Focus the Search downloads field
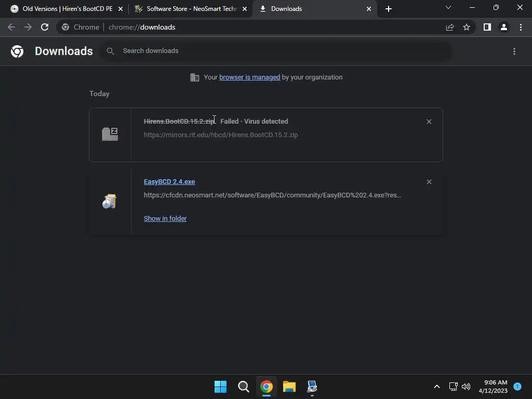The height and width of the screenshot is (399, 532). click(x=276, y=51)
